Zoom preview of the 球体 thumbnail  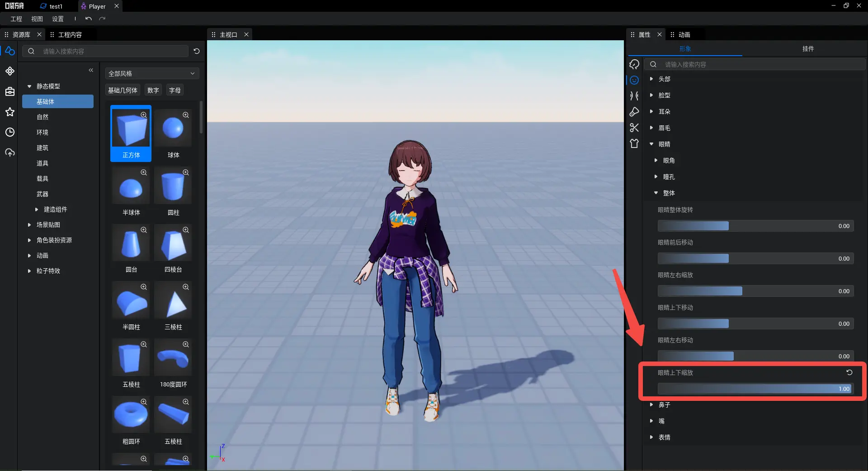pyautogui.click(x=186, y=115)
